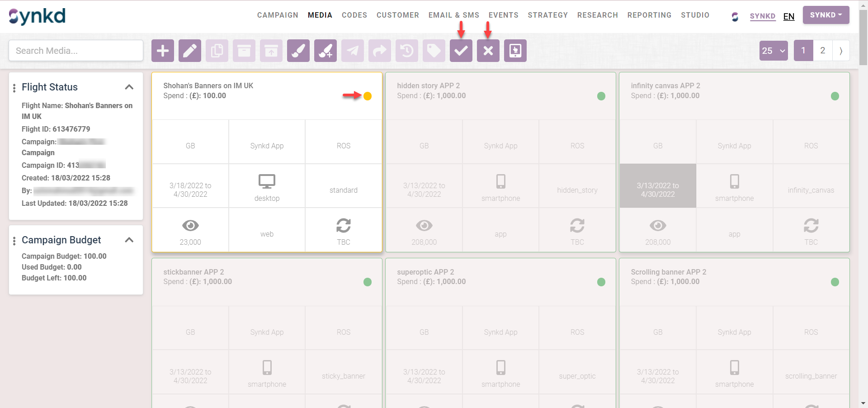Click the SYNKD link in header
Image resolution: width=868 pixels, height=408 pixels.
pyautogui.click(x=762, y=16)
